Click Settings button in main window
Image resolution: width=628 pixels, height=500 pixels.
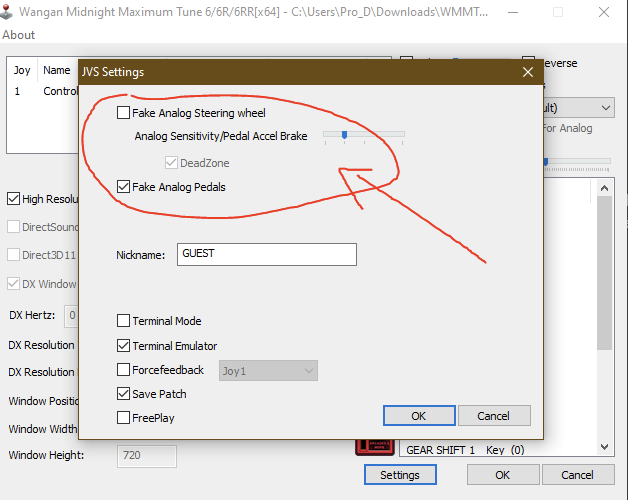(x=400, y=475)
